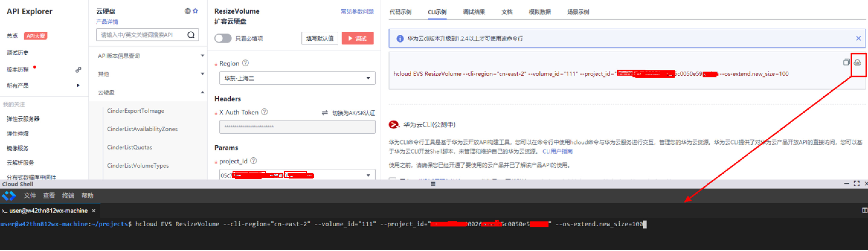
Task: Open the Cloud Shell 文件 menu
Action: tap(30, 196)
